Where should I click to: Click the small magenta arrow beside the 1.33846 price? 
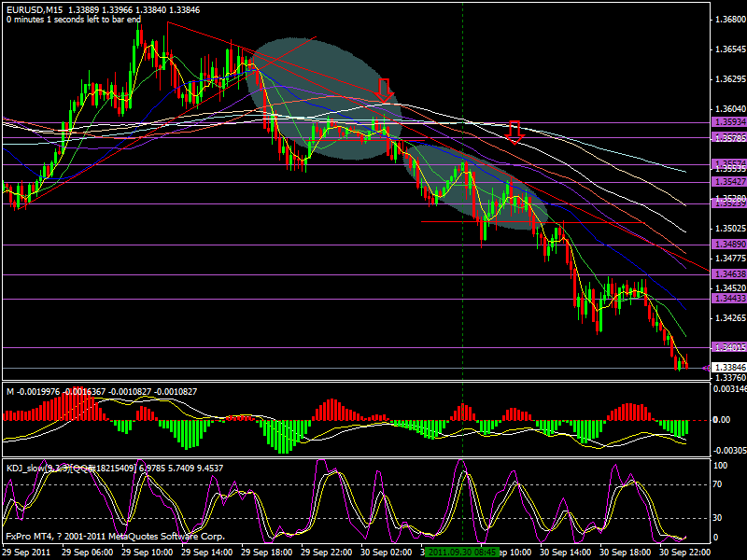[x=704, y=369]
